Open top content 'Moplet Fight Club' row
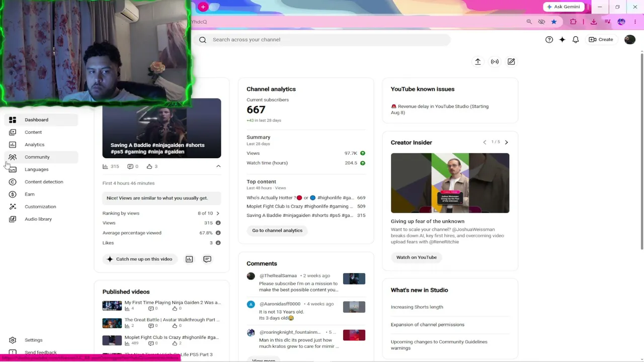Viewport: 644px width, 362px height. [x=306, y=206]
